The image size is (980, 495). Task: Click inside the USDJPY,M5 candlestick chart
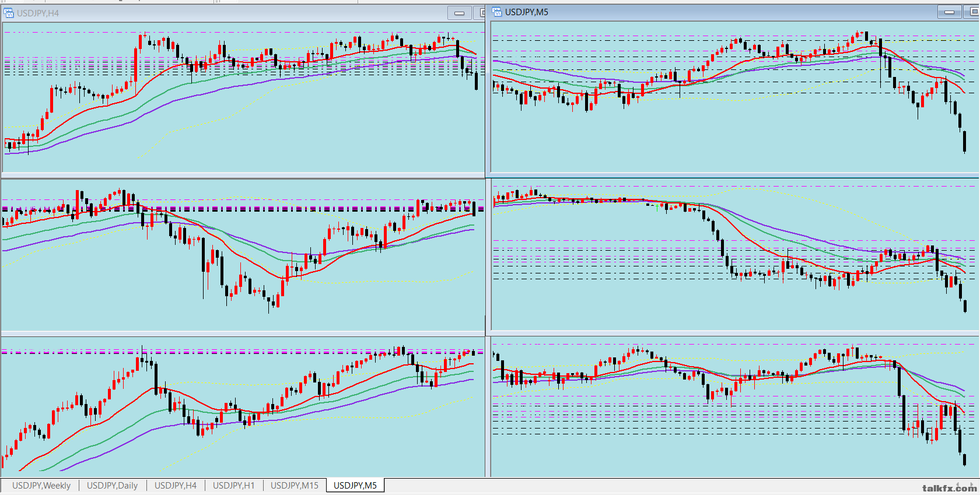[734, 96]
